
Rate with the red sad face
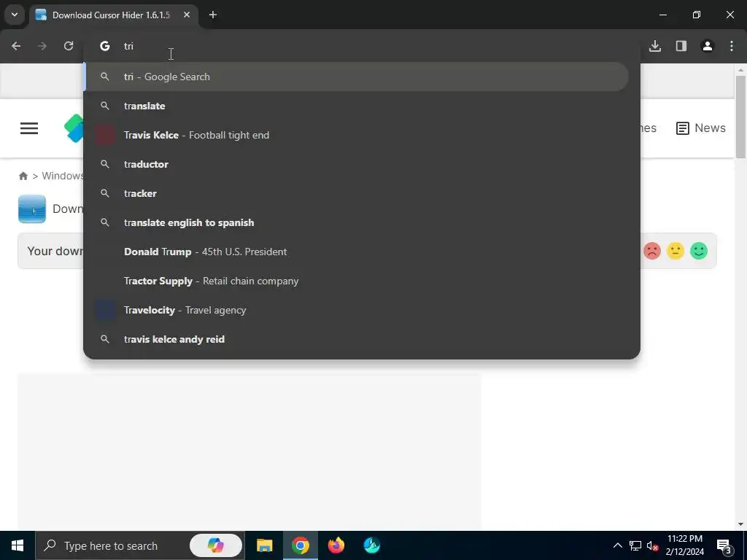(x=652, y=251)
